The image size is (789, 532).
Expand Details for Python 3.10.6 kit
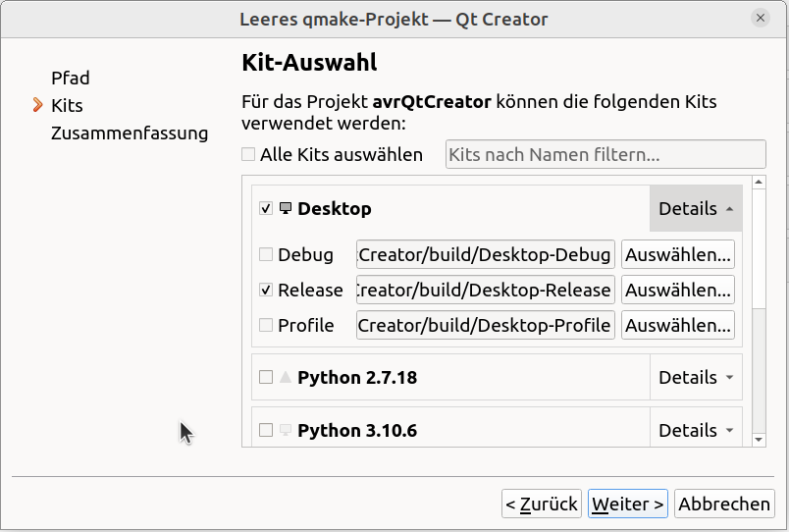click(x=696, y=430)
